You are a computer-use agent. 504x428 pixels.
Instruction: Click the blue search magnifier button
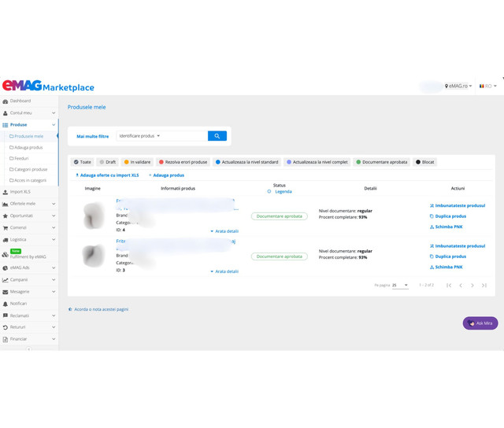(x=217, y=136)
